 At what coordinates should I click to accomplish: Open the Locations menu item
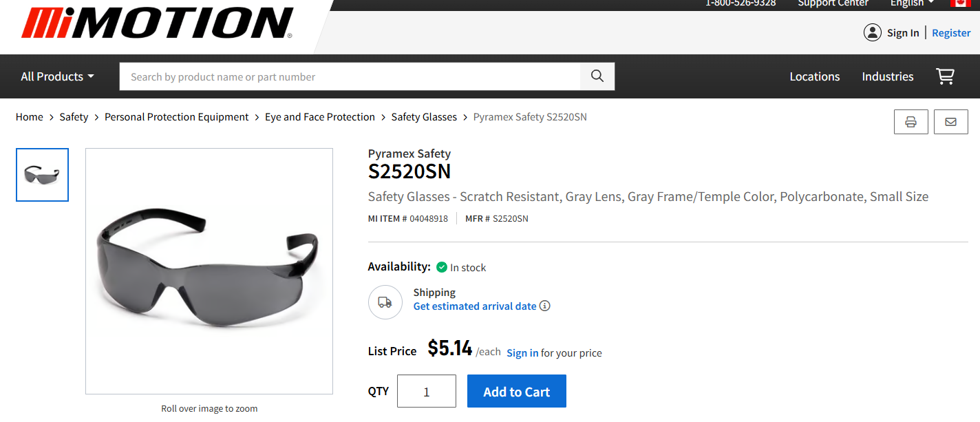815,76
